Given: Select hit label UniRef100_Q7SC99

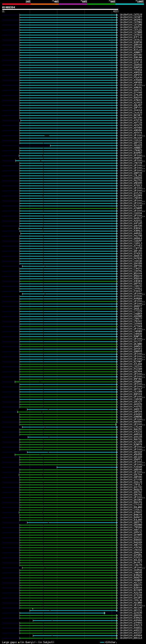Looking at the screenshot, I should tap(131, 595).
